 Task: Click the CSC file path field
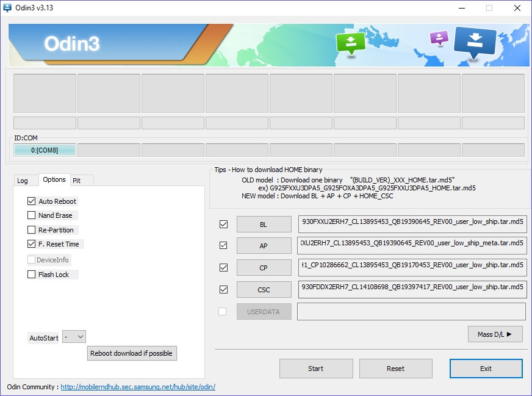[x=412, y=289]
